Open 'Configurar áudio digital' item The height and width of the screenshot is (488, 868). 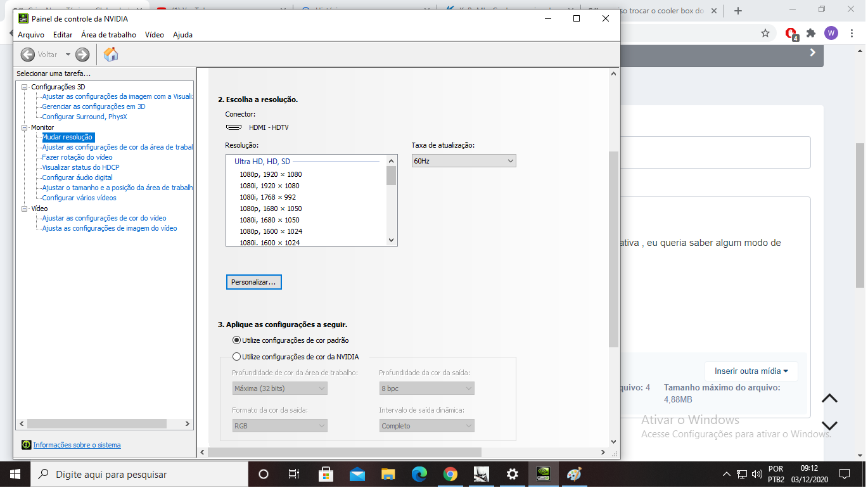(77, 177)
